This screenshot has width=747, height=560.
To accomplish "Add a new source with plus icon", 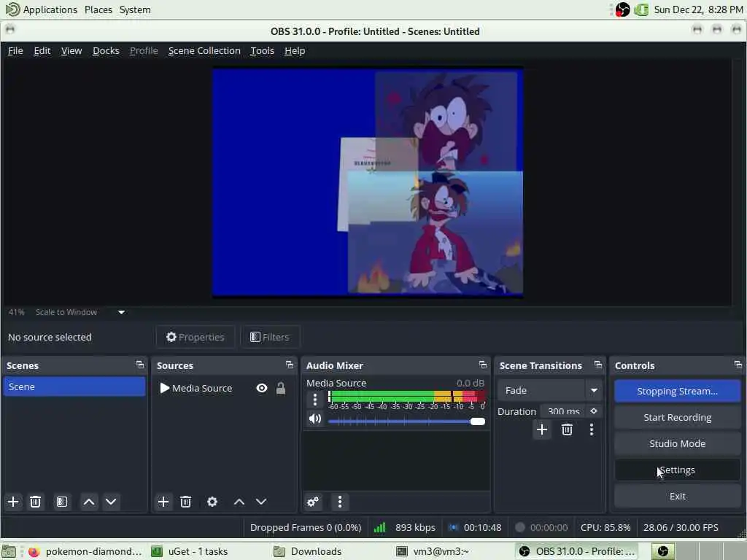I will pyautogui.click(x=163, y=502).
